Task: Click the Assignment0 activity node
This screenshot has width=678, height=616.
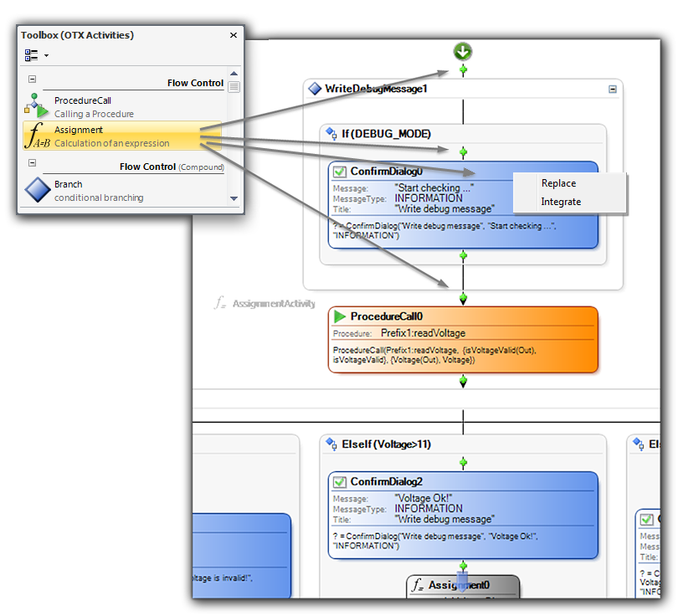Action: pyautogui.click(x=463, y=586)
